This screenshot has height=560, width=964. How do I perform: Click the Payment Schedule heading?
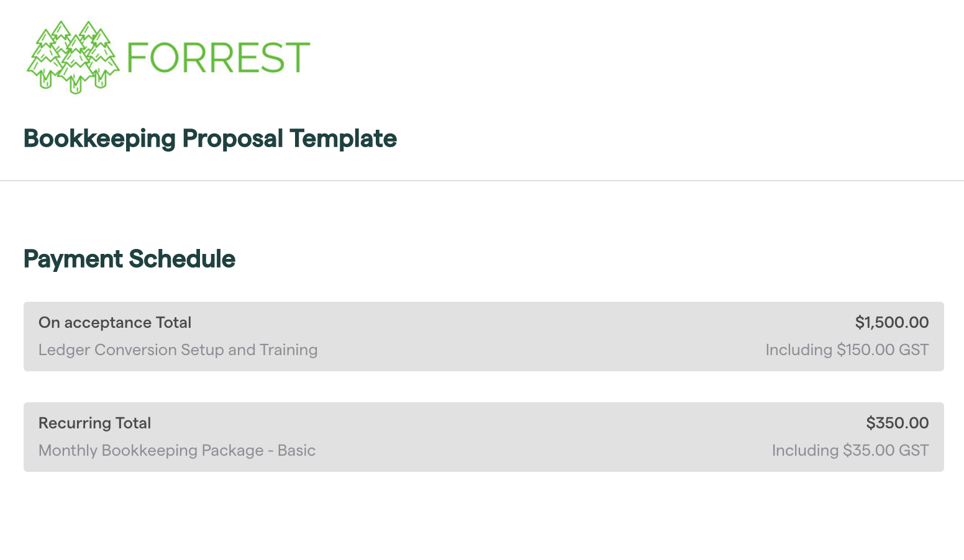[x=129, y=260]
